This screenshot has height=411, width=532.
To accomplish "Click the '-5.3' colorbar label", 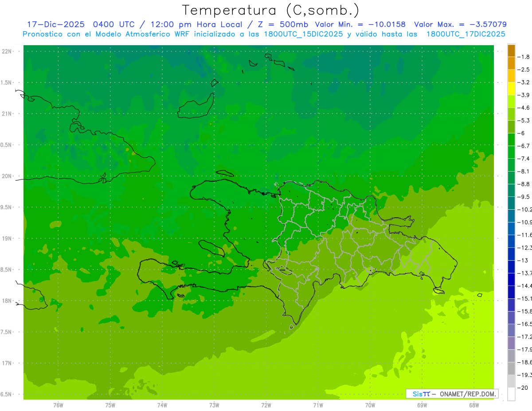I will point(524,121).
